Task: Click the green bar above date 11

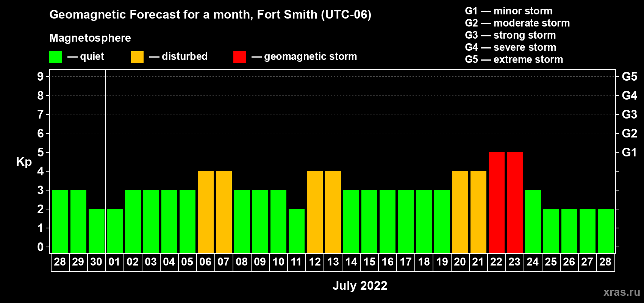Action: 296,231
